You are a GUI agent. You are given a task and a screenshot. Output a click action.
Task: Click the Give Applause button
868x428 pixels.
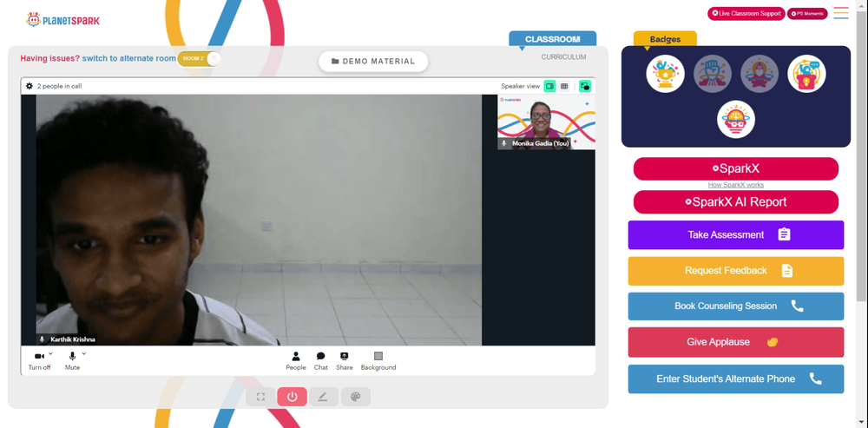click(736, 342)
